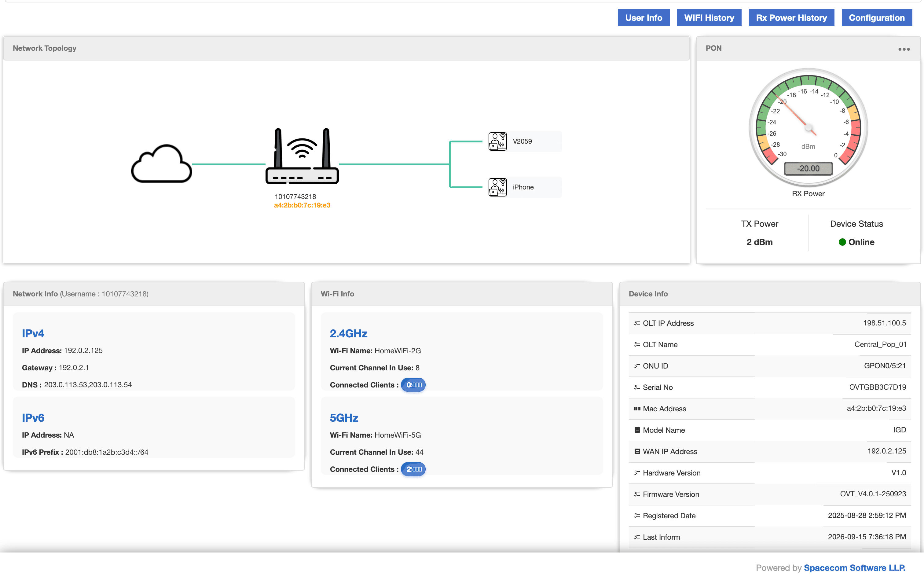Select the iPhone device label
The width and height of the screenshot is (924, 580).
[523, 187]
